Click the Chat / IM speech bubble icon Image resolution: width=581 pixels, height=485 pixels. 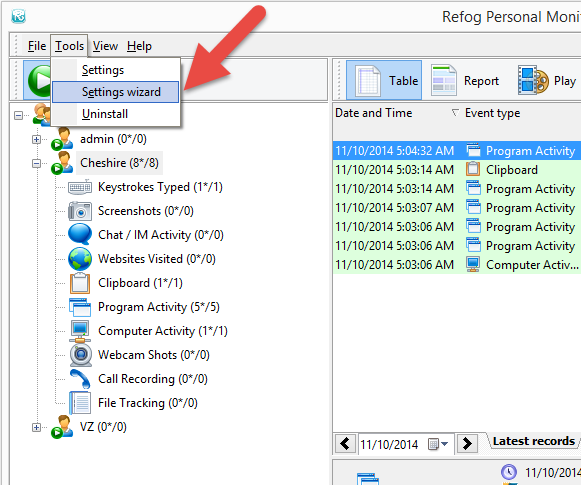pos(80,234)
